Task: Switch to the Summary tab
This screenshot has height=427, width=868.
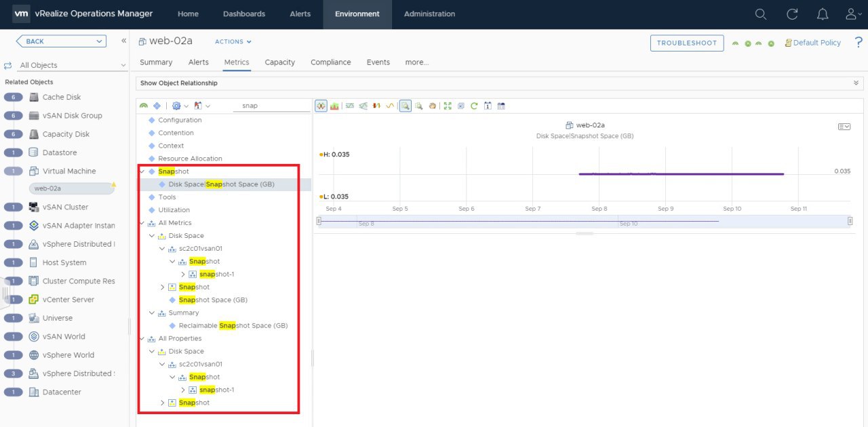Action: 156,62
